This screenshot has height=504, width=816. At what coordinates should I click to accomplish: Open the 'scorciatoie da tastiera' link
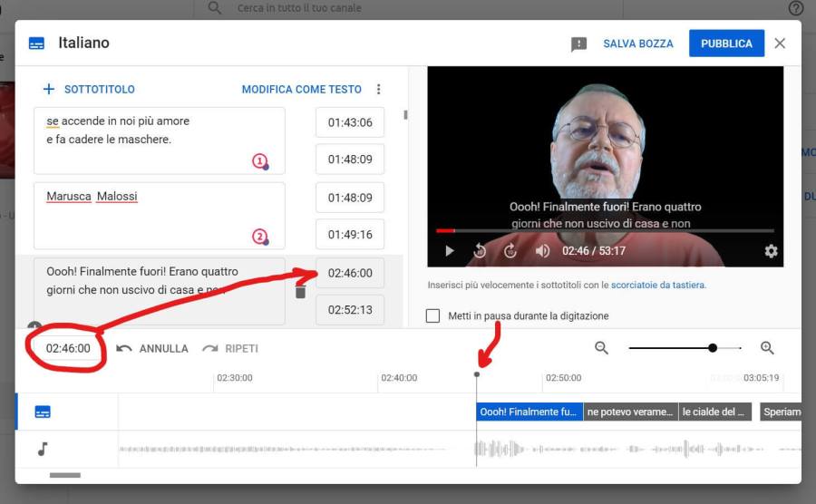656,285
